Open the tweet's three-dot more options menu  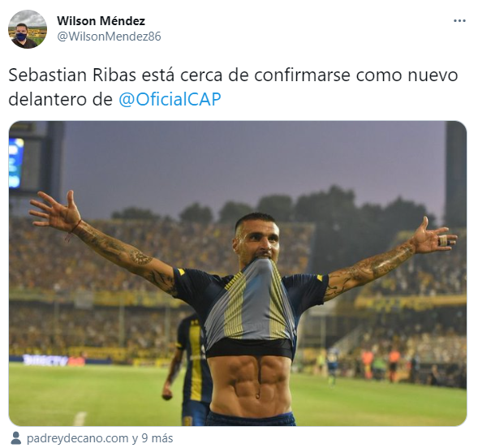click(x=459, y=21)
